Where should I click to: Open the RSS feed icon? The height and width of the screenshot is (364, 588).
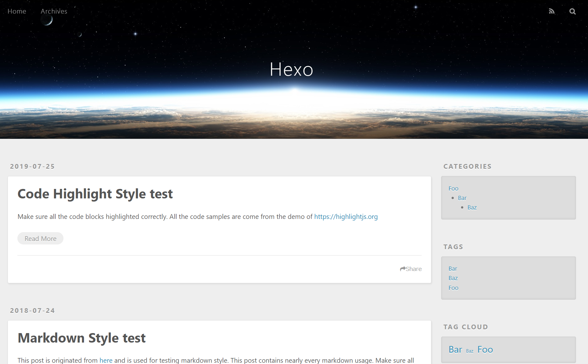552,11
